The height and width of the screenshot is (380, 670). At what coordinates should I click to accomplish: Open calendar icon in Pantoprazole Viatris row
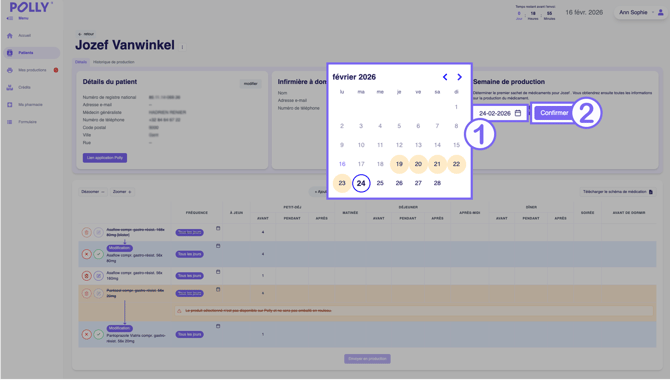point(218,326)
